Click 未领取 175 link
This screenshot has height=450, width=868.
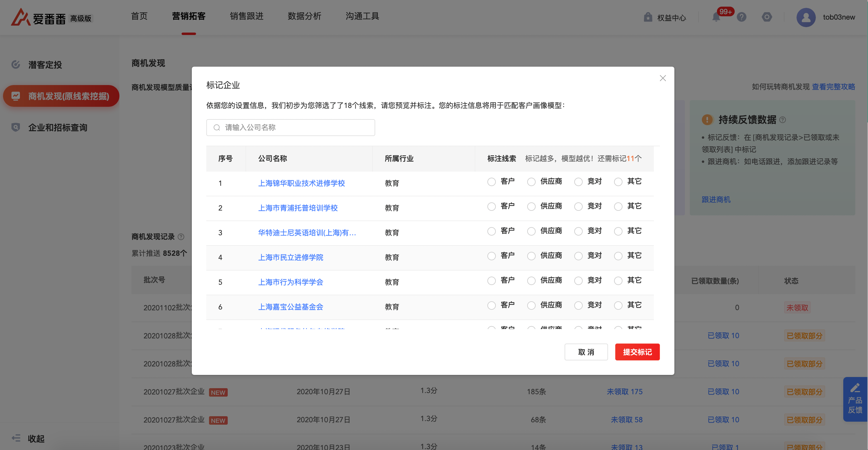coord(624,392)
